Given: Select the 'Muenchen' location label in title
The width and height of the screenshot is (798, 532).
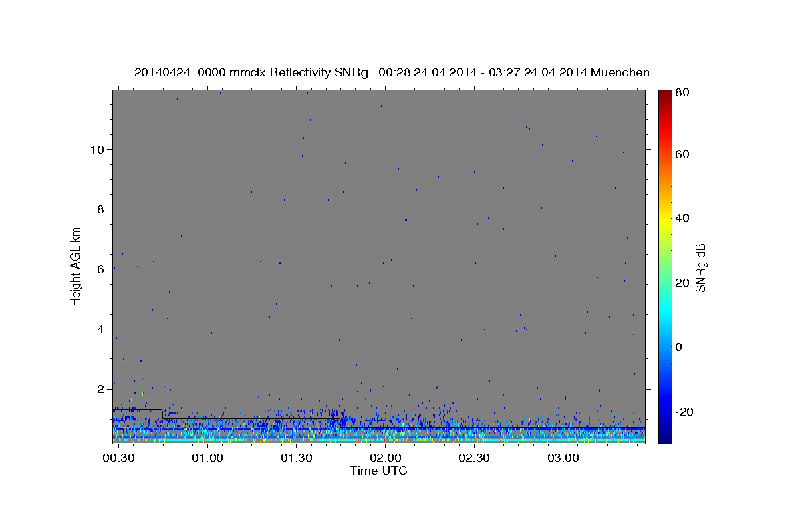Looking at the screenshot, I should click(x=621, y=72).
